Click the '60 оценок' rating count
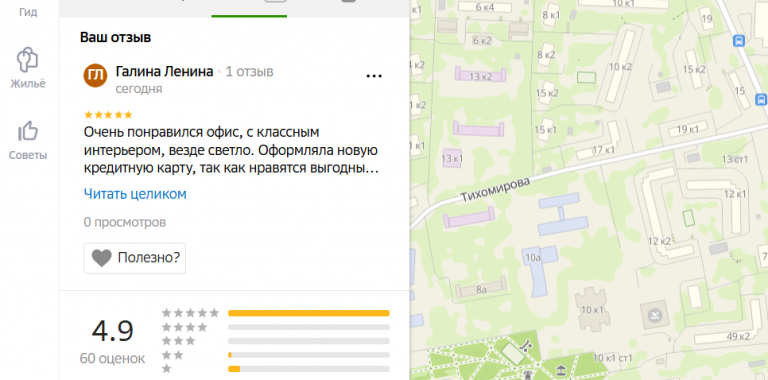Screen dimensions: 768x380 tap(112, 358)
